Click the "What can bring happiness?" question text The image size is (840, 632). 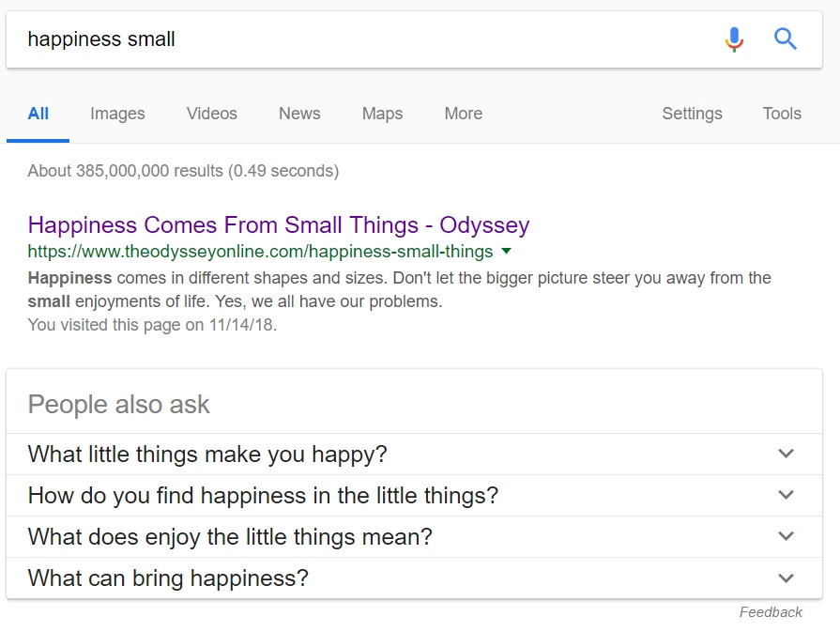168,578
